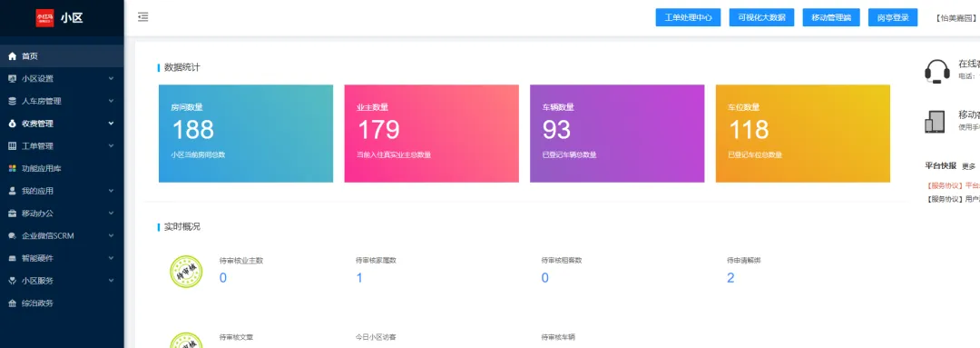The image size is (980, 348).
Task: Click the pink 业主数量 179 card
Action: tap(431, 134)
